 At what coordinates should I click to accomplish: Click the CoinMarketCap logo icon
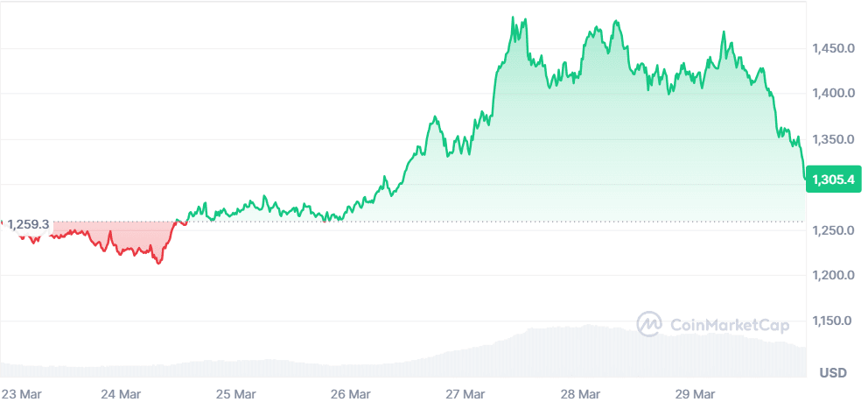tap(648, 324)
